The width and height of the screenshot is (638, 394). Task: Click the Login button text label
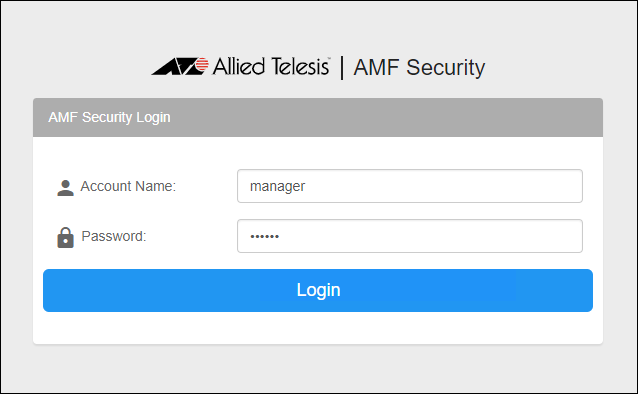[x=318, y=290]
